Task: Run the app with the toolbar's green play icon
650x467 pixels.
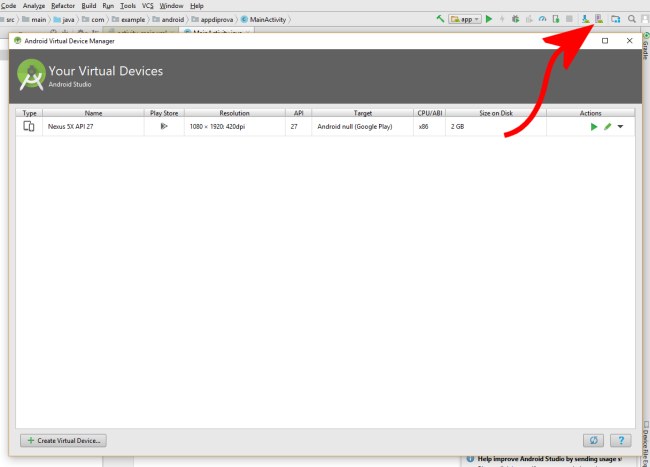Action: point(489,19)
